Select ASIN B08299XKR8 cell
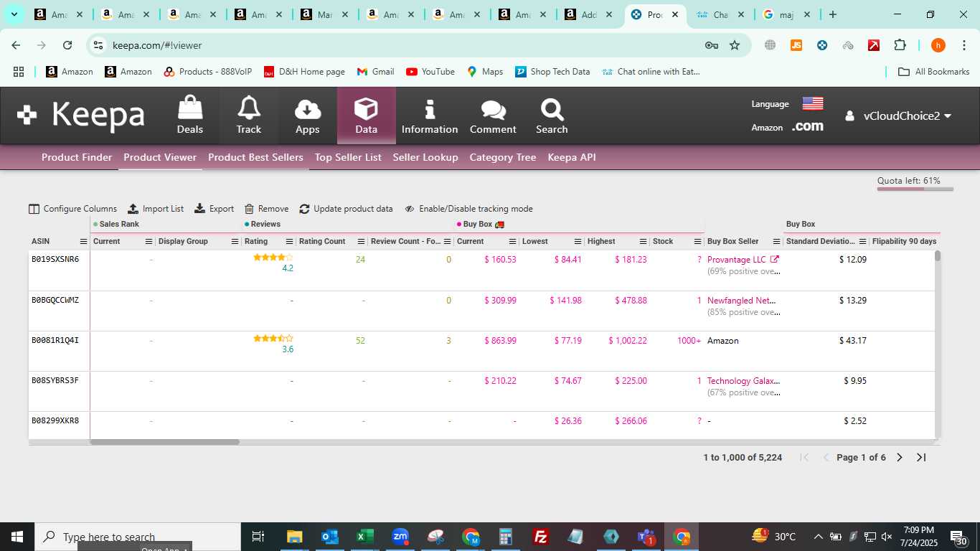 55,421
